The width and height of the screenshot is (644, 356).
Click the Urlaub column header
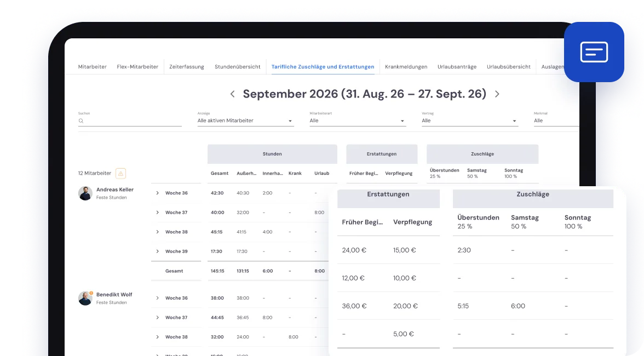pos(322,173)
